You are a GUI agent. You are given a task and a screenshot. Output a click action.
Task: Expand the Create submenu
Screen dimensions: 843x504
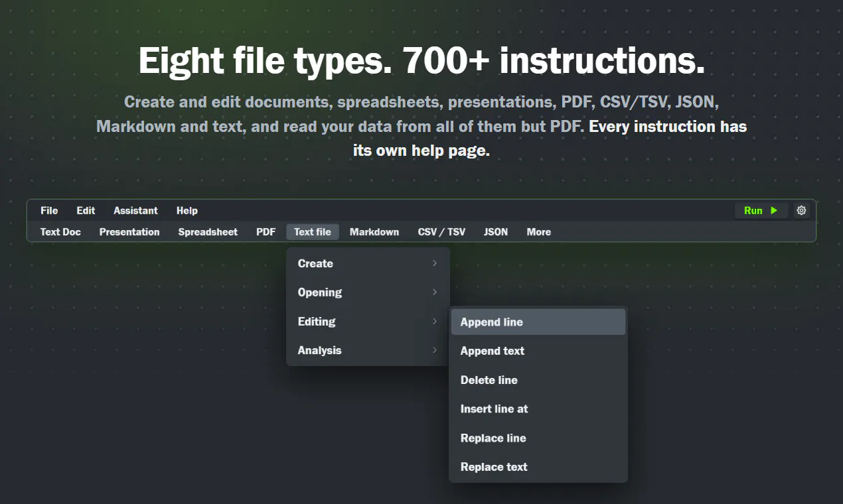pyautogui.click(x=368, y=263)
